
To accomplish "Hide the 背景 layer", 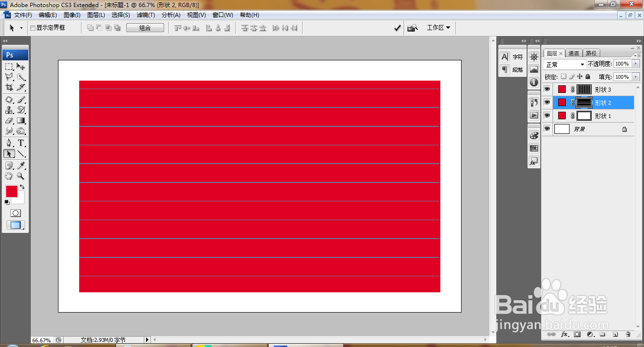I will pyautogui.click(x=547, y=129).
